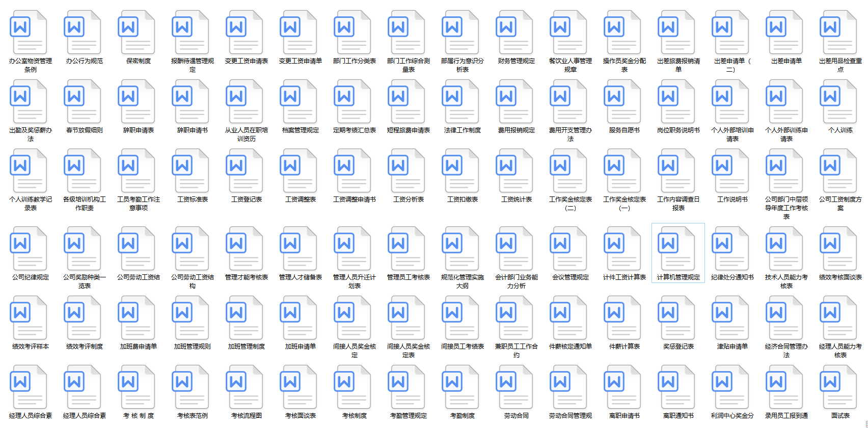Click the 规范化管理实施大纲 file name

[x=463, y=281]
